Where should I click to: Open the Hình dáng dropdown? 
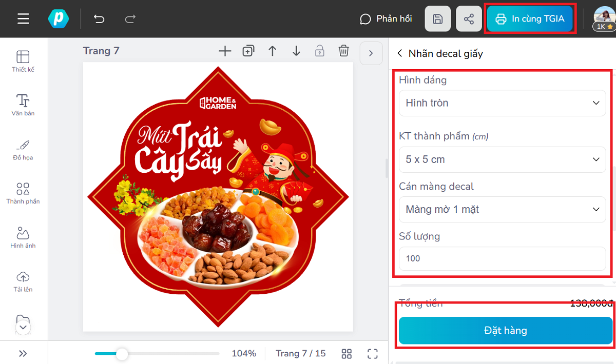coord(502,103)
